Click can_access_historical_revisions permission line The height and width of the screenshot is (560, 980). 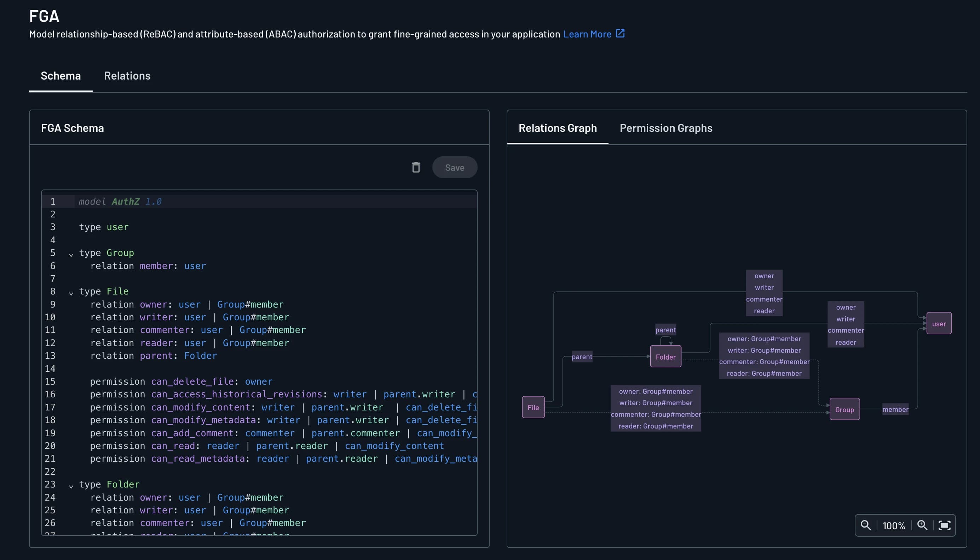[x=284, y=394]
